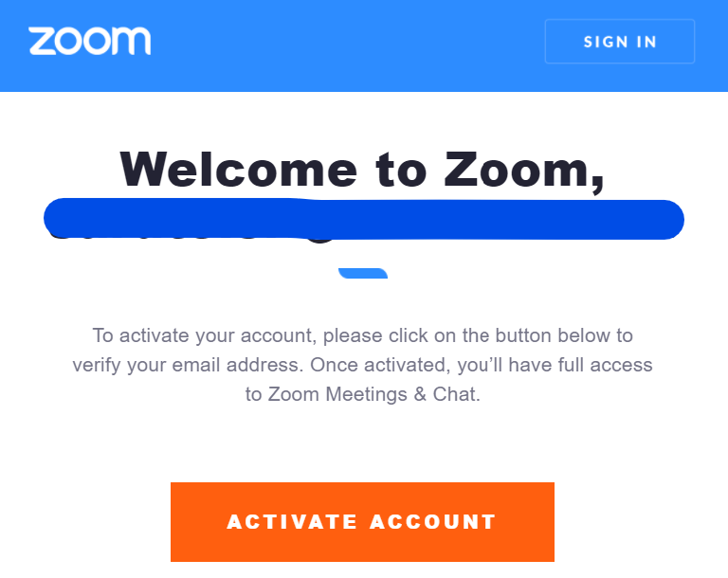Screen dimensions: 728x578
Task: Click the phrase "To activate your account"
Action: click(203, 335)
